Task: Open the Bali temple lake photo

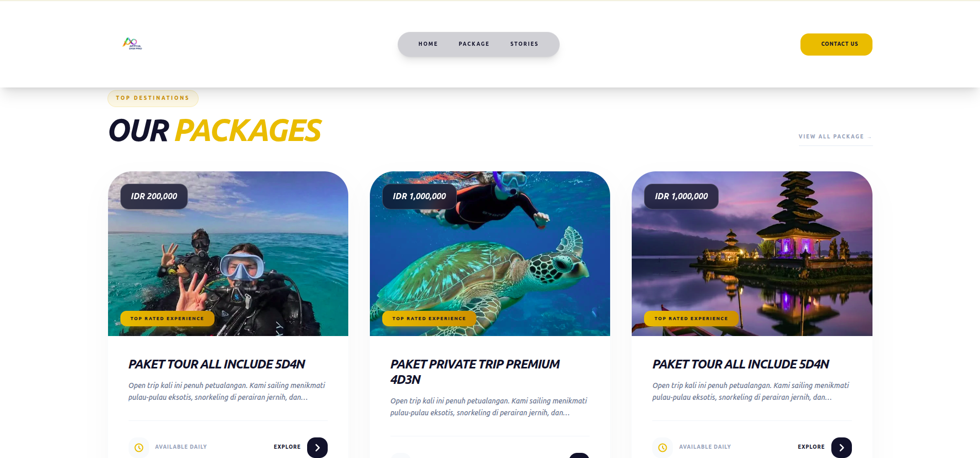Action: click(752, 254)
